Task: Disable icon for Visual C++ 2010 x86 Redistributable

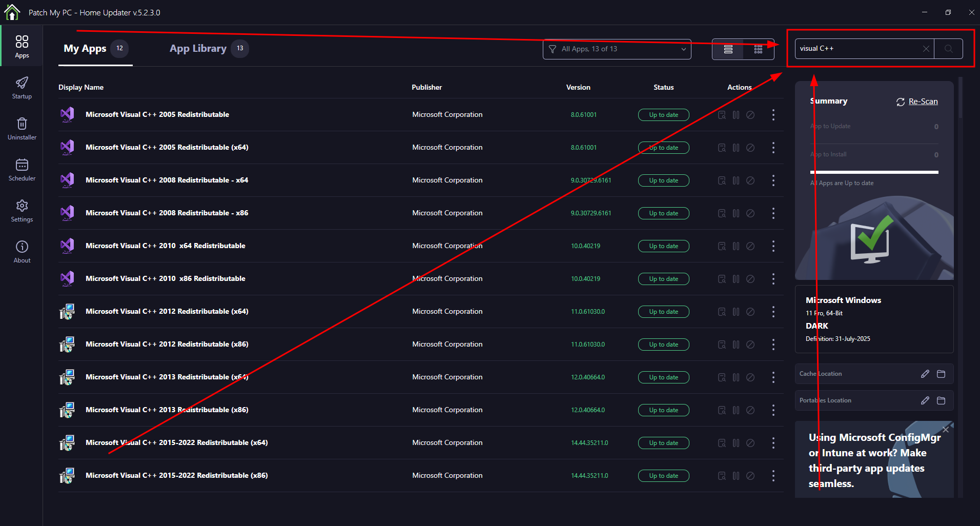Action: coord(750,279)
